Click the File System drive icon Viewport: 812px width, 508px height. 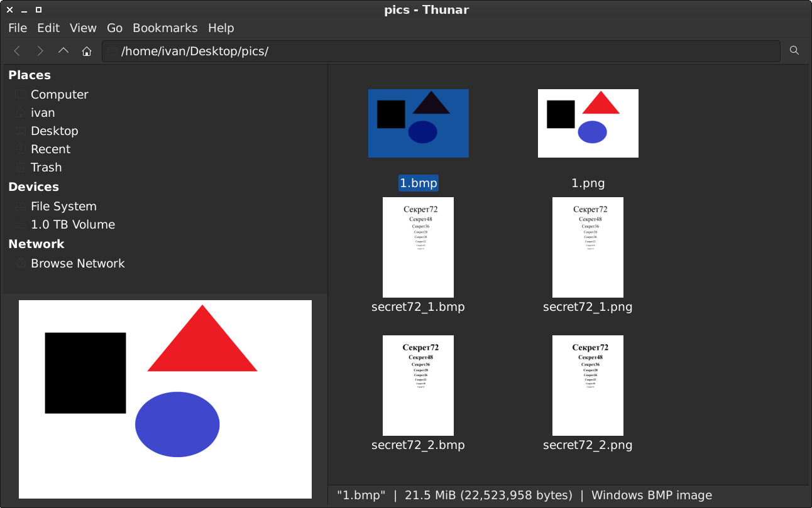pos(21,207)
